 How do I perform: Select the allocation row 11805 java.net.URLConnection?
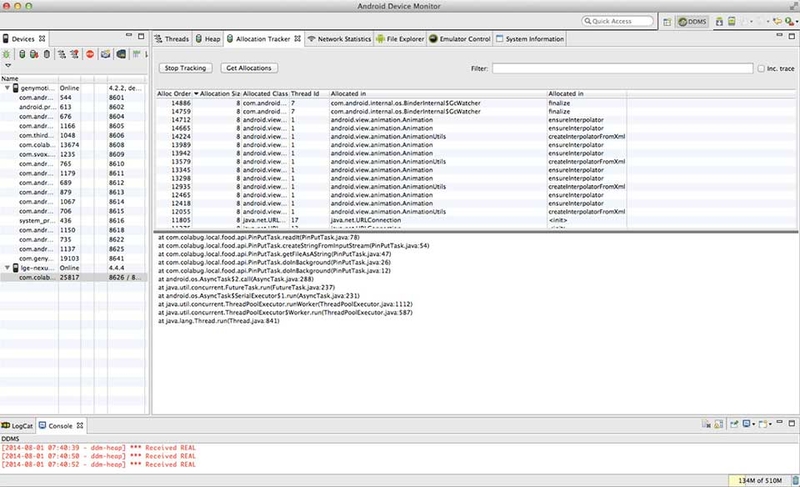476,220
